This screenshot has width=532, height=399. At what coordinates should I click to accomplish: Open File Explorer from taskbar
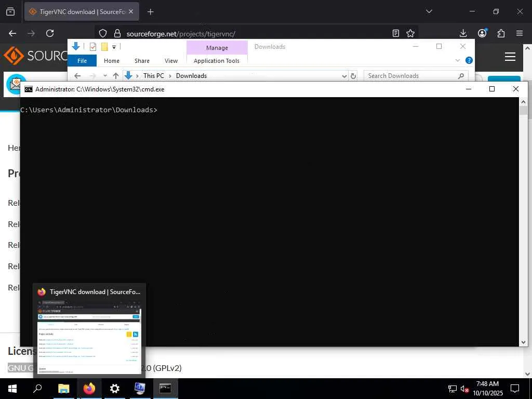63,389
